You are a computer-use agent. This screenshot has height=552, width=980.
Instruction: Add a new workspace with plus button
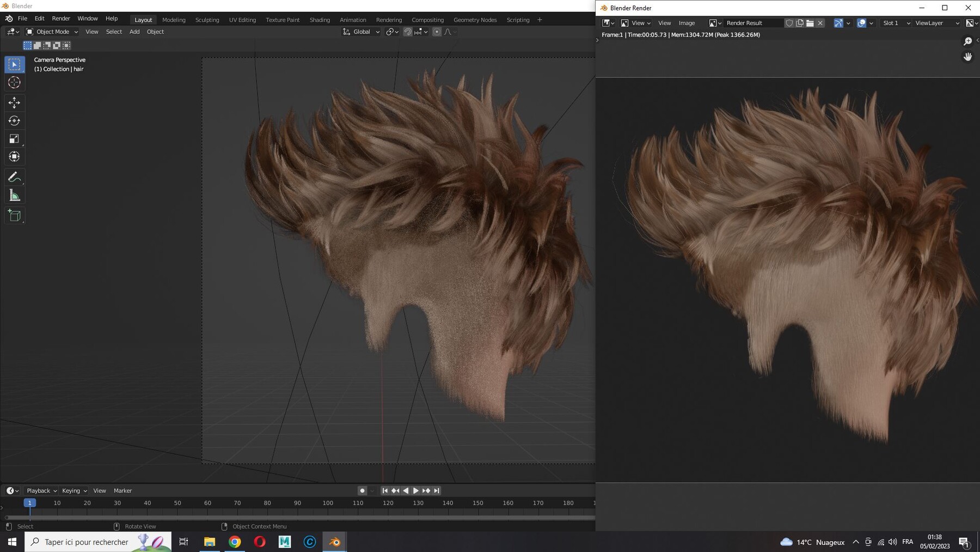540,20
